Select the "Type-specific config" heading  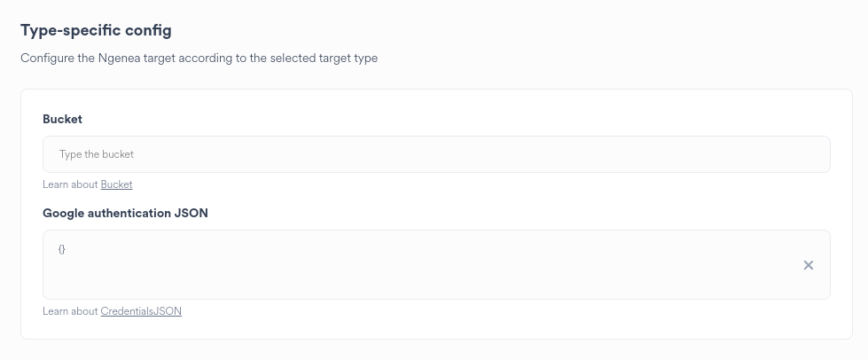coord(96,30)
